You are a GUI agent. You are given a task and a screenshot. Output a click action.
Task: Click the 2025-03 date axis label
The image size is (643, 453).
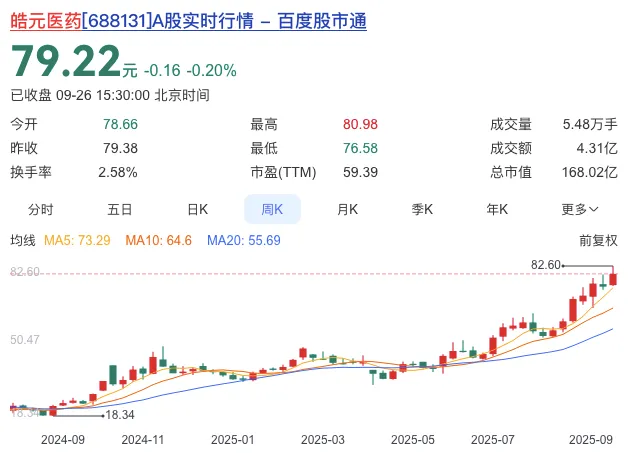[x=323, y=440]
